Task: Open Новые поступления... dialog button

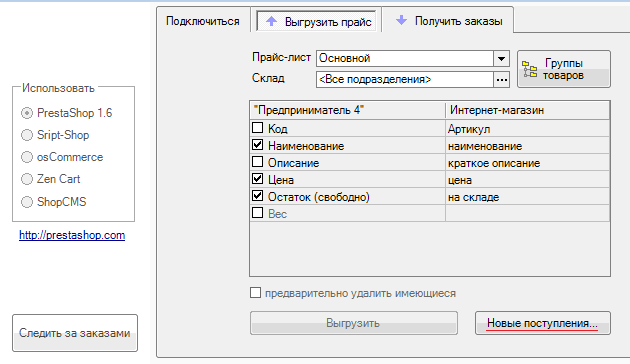Action: (543, 323)
